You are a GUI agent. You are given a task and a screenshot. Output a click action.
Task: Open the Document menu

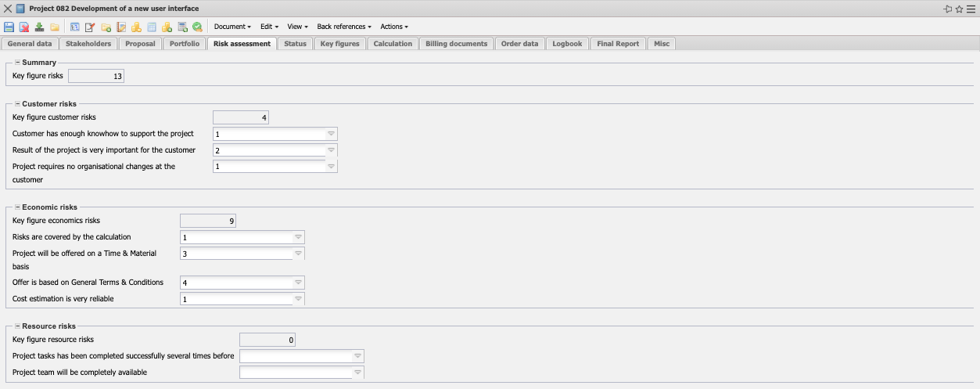[232, 27]
